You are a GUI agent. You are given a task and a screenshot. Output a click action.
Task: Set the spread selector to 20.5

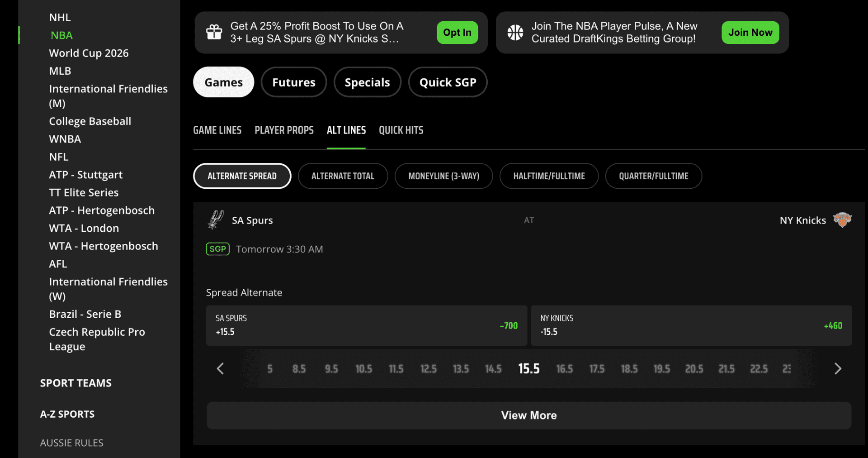(694, 369)
